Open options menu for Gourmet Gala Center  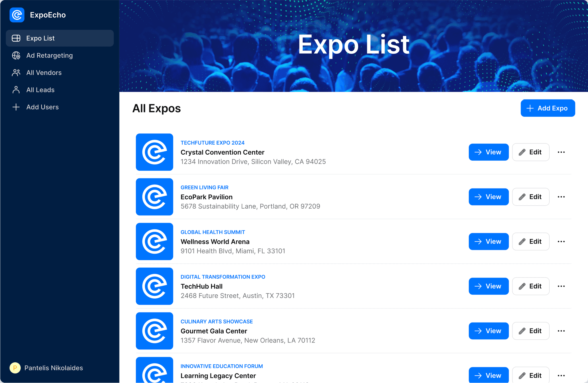tap(561, 331)
